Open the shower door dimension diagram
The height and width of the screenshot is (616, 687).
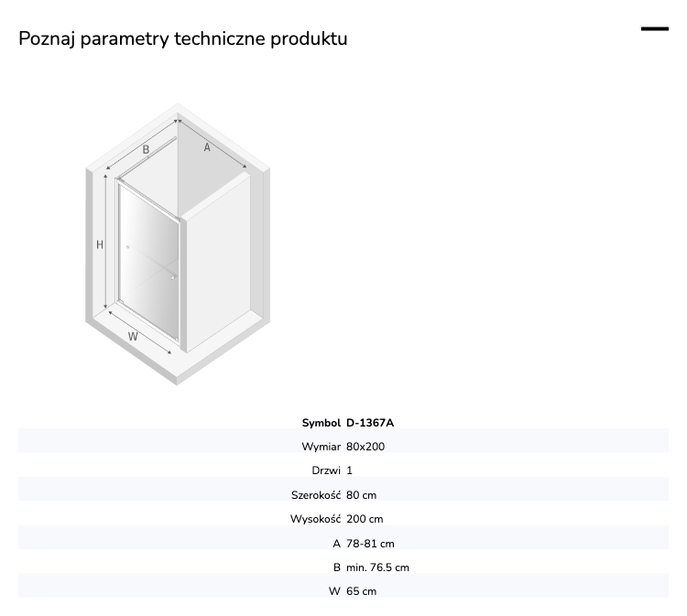(178, 244)
